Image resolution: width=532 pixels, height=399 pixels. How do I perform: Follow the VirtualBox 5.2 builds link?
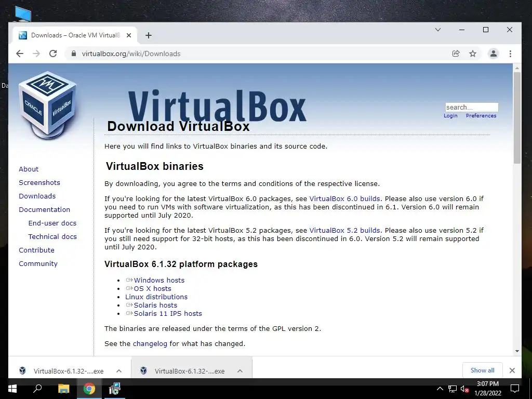click(344, 230)
